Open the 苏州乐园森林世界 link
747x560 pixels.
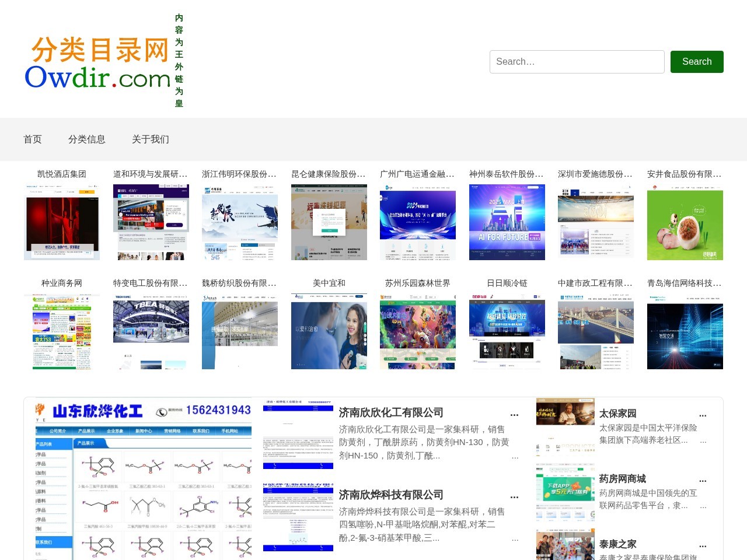coord(418,283)
